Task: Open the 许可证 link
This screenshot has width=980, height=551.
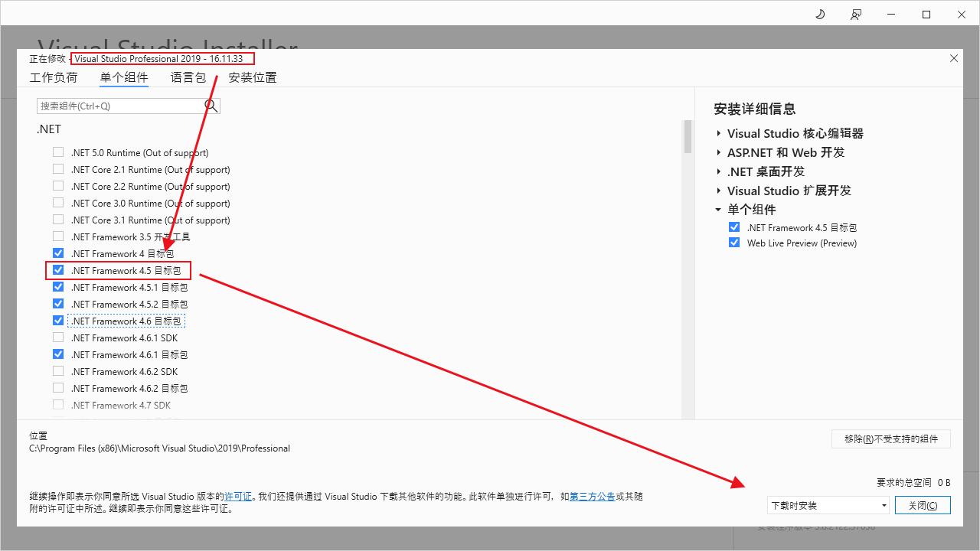Action: coord(237,497)
